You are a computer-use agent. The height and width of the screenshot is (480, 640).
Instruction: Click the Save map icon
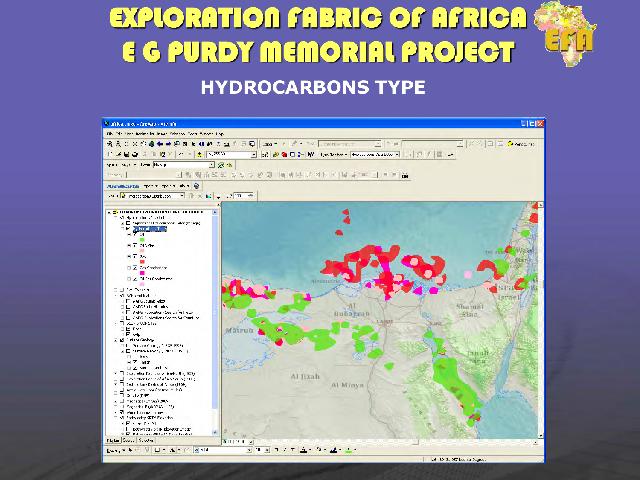(x=124, y=155)
